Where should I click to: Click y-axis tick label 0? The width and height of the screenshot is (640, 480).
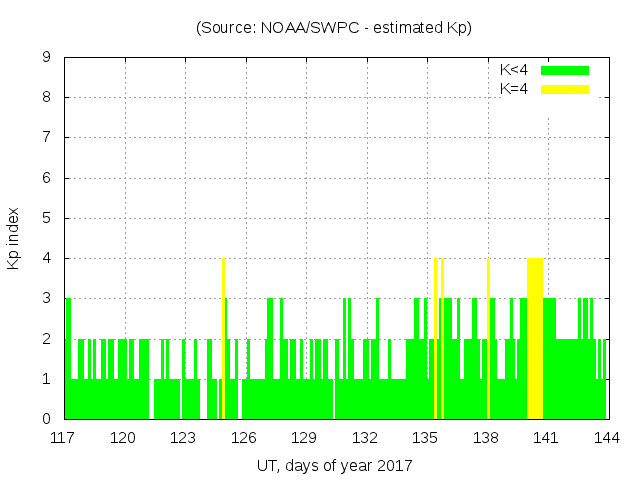tap(46, 419)
